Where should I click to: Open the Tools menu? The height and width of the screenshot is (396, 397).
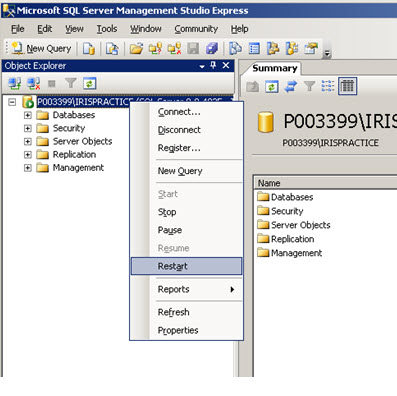[x=107, y=29]
